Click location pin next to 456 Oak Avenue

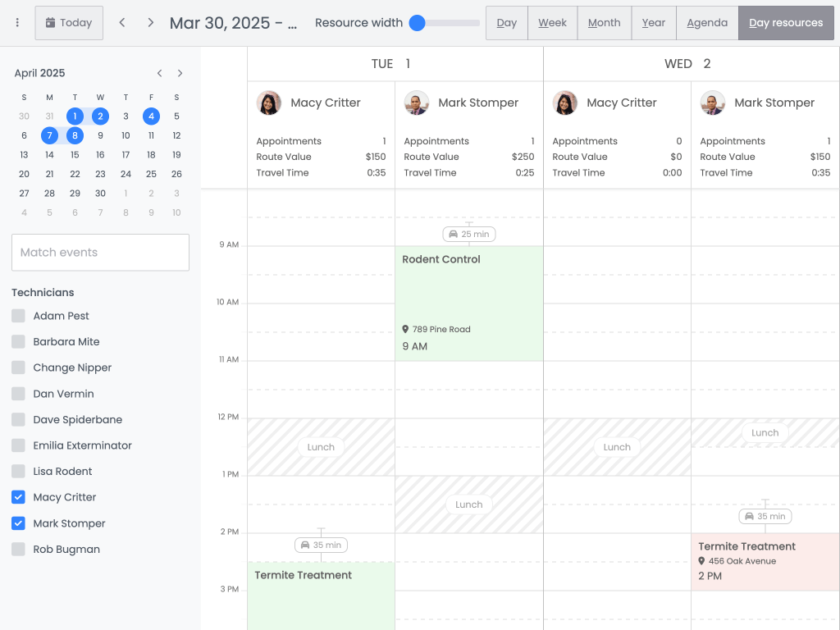(x=701, y=561)
